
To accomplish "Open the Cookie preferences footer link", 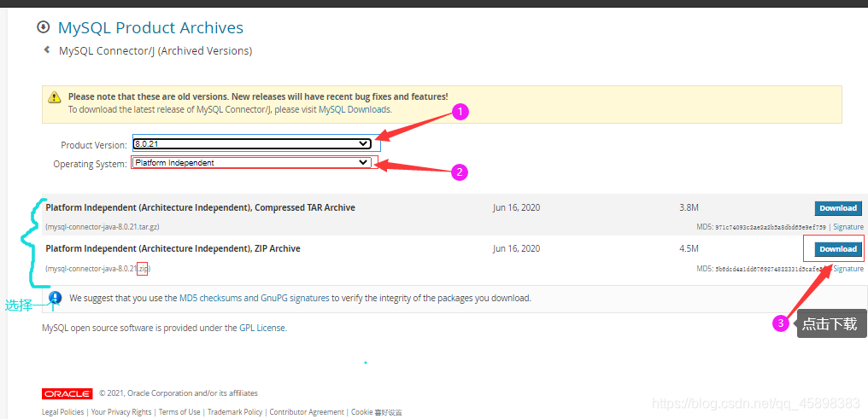I will pyautogui.click(x=377, y=412).
